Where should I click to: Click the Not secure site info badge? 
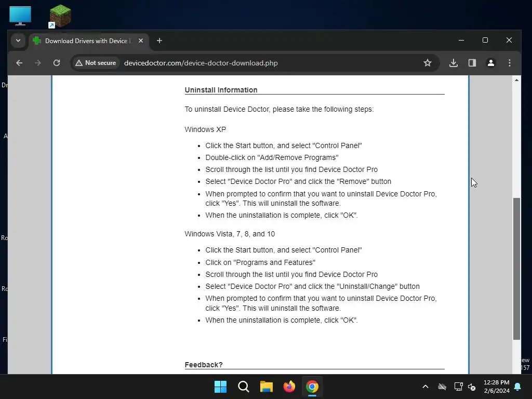pyautogui.click(x=96, y=63)
